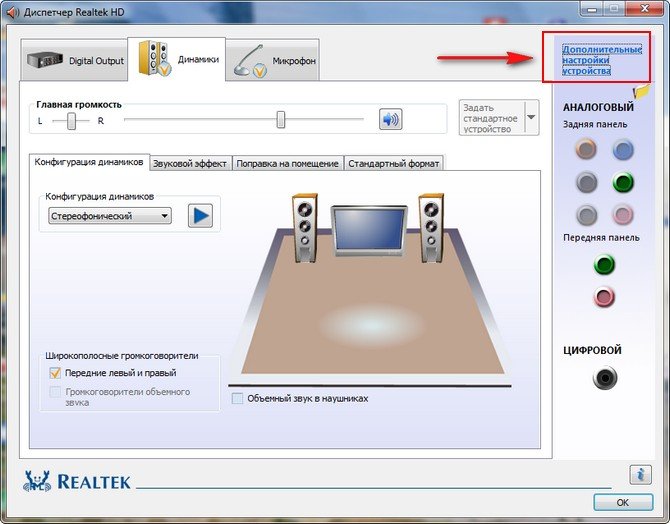
Task: Open the Поправка на помещение tab
Action: [x=287, y=164]
